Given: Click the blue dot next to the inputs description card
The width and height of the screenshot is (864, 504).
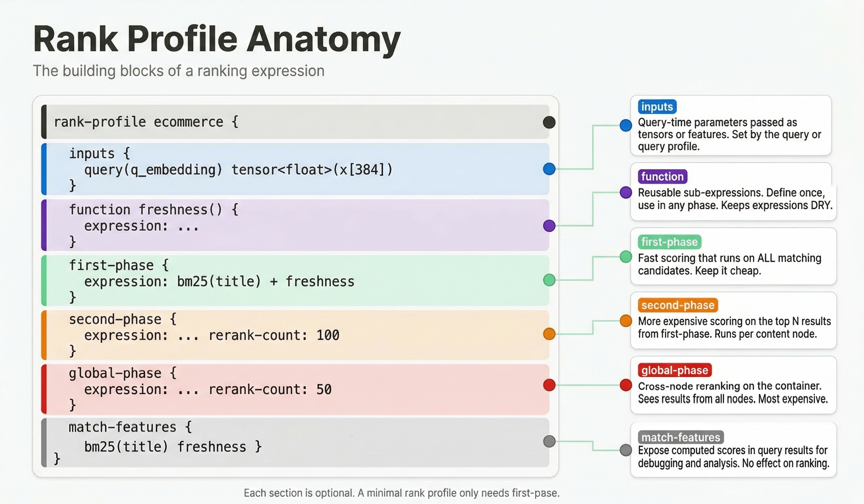Looking at the screenshot, I should (x=626, y=125).
